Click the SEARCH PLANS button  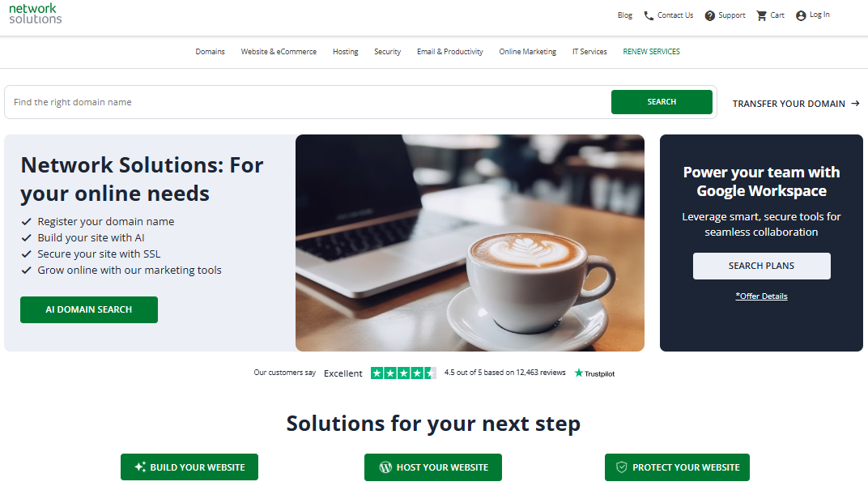pyautogui.click(x=761, y=266)
